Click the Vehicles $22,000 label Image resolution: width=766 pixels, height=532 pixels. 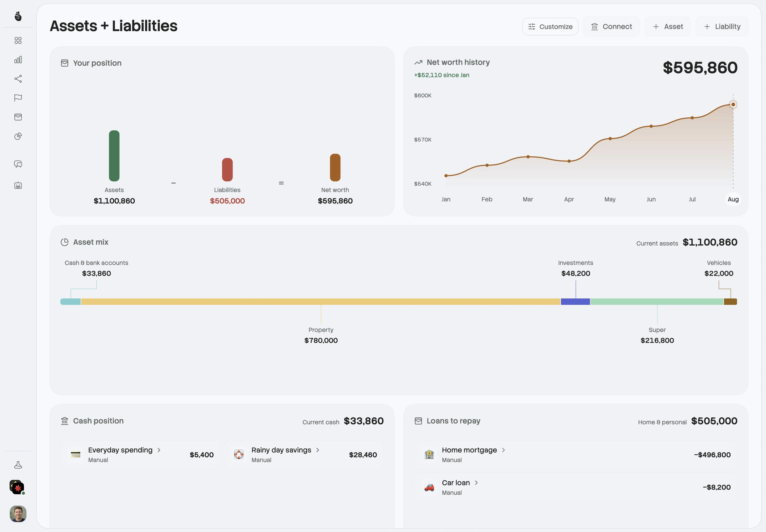[x=719, y=268]
